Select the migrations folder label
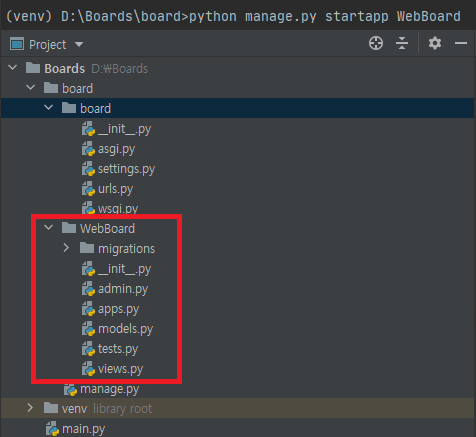The width and height of the screenshot is (476, 437). [x=126, y=249]
